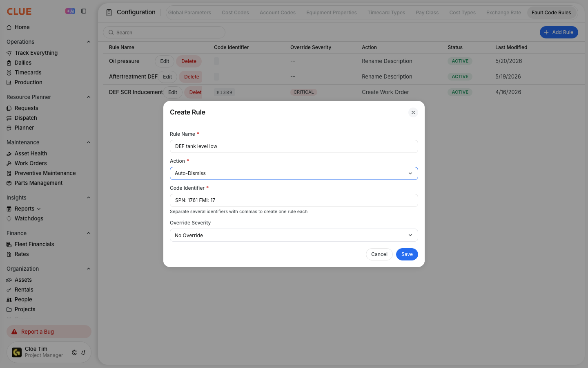Select the Fault Code Rules tab
The height and width of the screenshot is (368, 588).
(x=551, y=13)
